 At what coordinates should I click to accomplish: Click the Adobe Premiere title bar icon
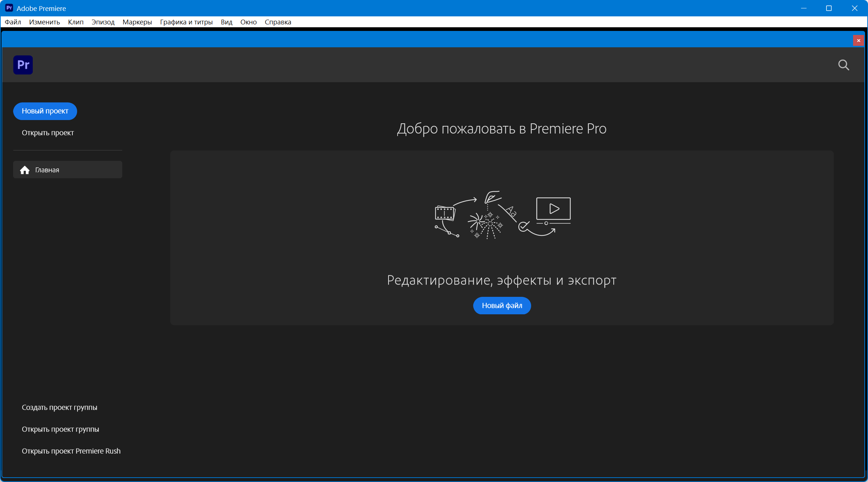pos(9,8)
